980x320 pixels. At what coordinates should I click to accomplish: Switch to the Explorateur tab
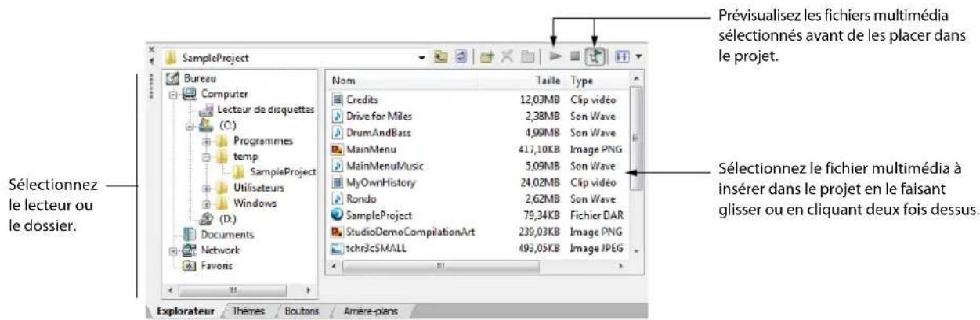click(185, 311)
